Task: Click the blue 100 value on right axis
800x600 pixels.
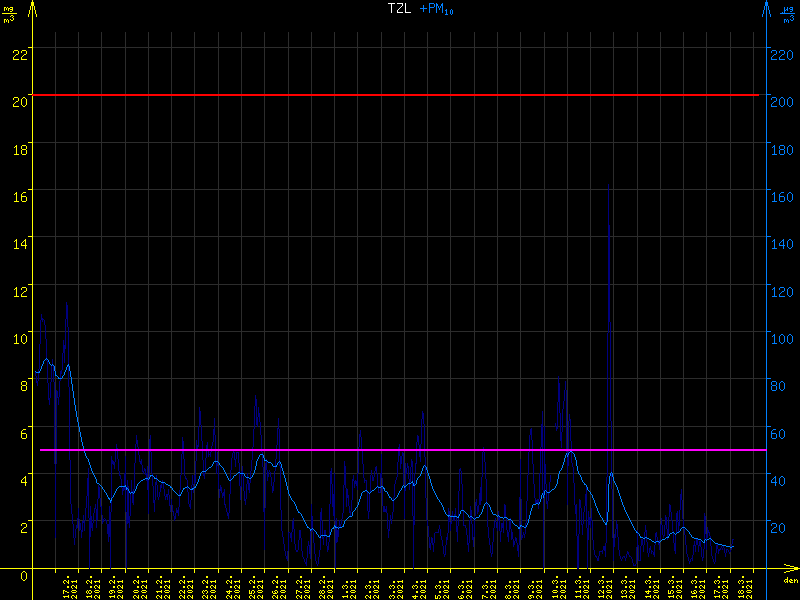Action: 782,338
